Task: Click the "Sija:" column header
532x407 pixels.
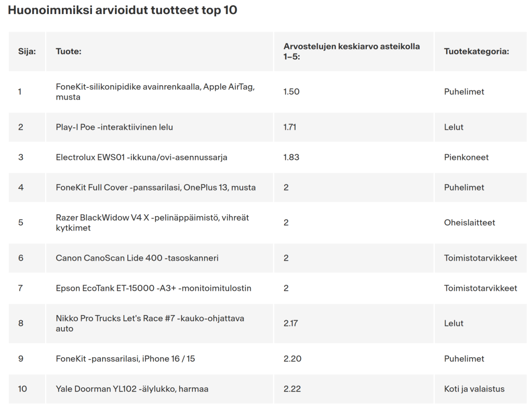Action: click(27, 51)
